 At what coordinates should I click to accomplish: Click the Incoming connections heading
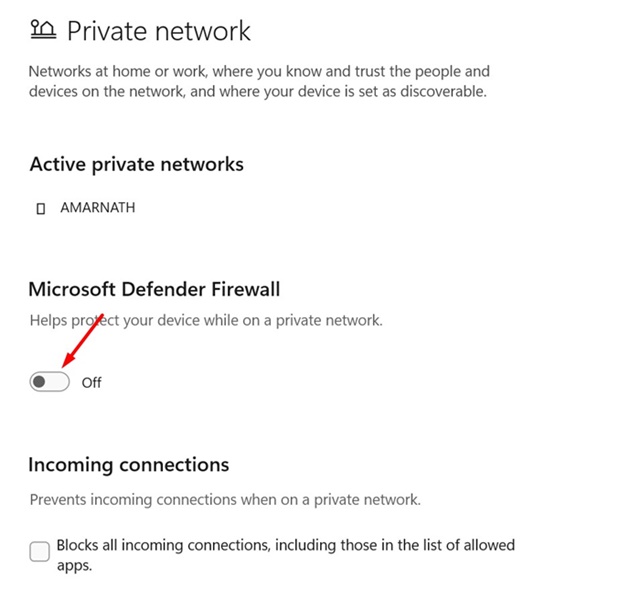[x=128, y=464]
